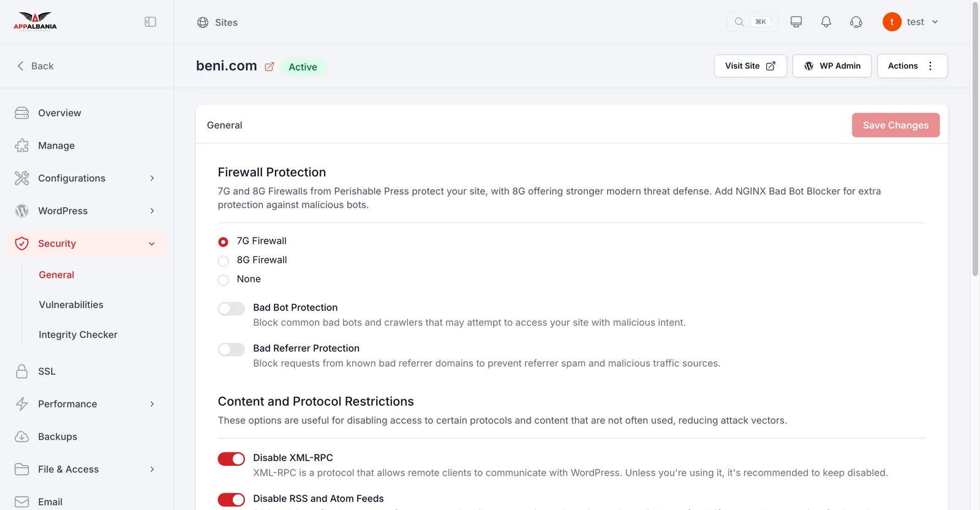The height and width of the screenshot is (510, 980).
Task: Enable Bad Referrer Protection toggle
Action: pyautogui.click(x=232, y=350)
